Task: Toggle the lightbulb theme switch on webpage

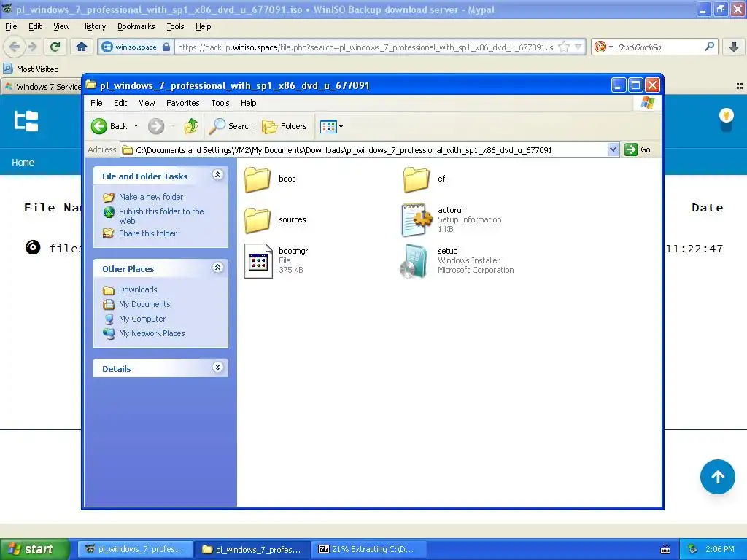Action: point(726,116)
